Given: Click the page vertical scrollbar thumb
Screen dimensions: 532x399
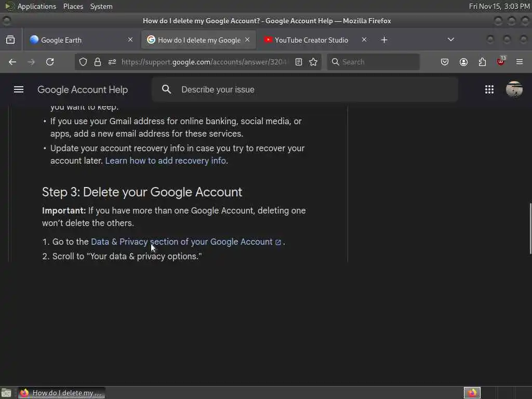Looking at the screenshot, I should tap(530, 229).
